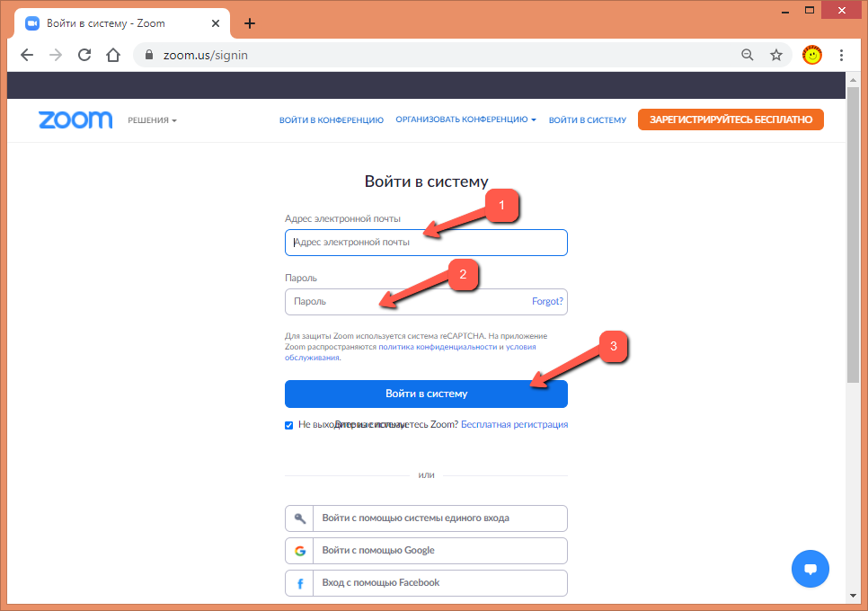The height and width of the screenshot is (611, 868).
Task: Open ВОЙТИ В КОНФЕРЕНЦИЮ menu link
Action: pos(331,120)
